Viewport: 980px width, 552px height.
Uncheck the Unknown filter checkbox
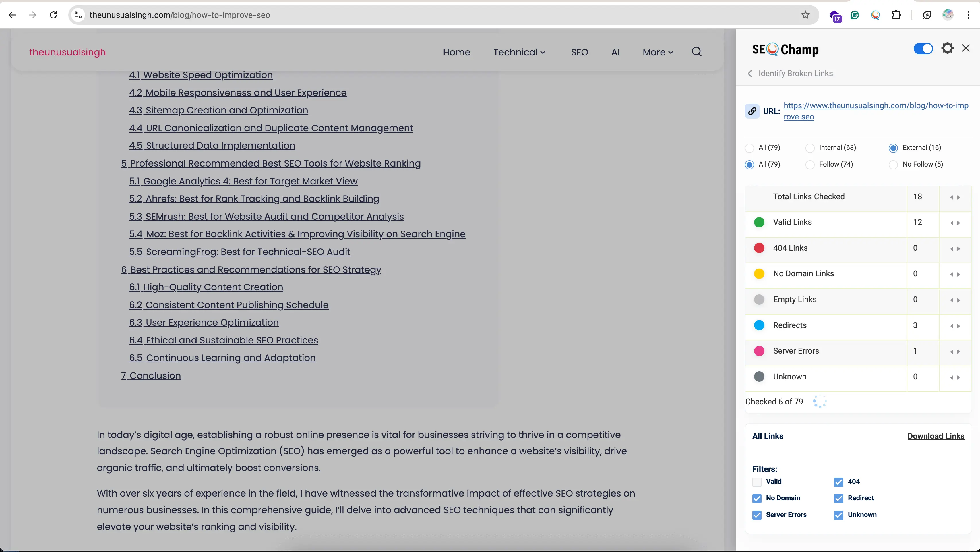(838, 515)
